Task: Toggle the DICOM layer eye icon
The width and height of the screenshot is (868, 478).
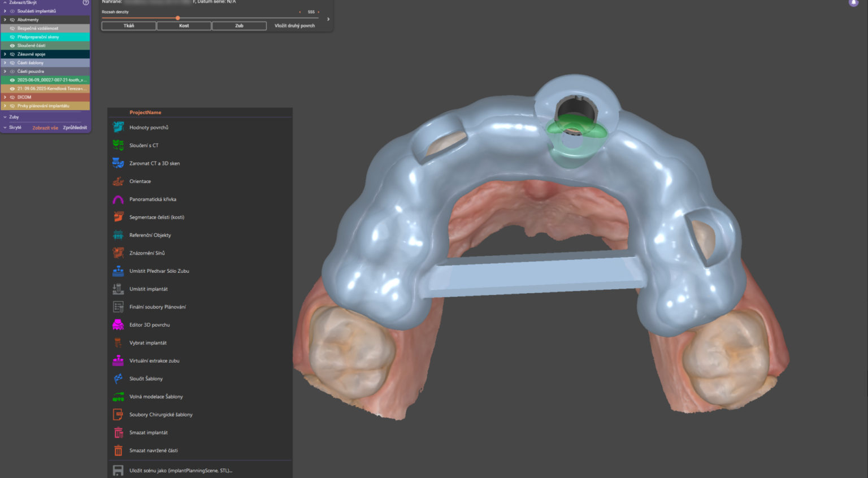Action: 12,97
